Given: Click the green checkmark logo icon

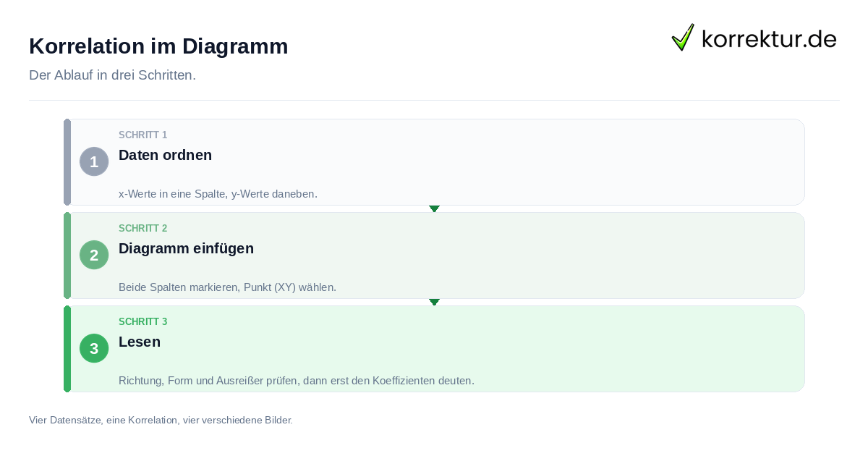Looking at the screenshot, I should pyautogui.click(x=683, y=37).
